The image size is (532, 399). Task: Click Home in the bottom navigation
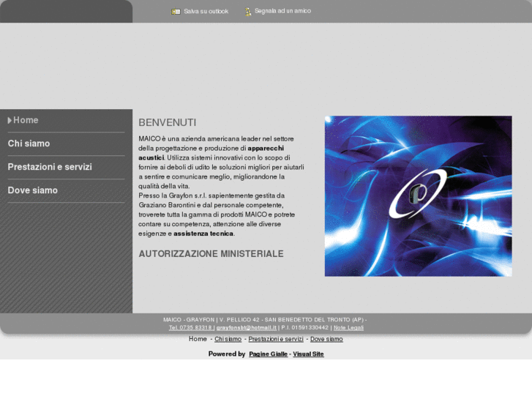pos(198,339)
